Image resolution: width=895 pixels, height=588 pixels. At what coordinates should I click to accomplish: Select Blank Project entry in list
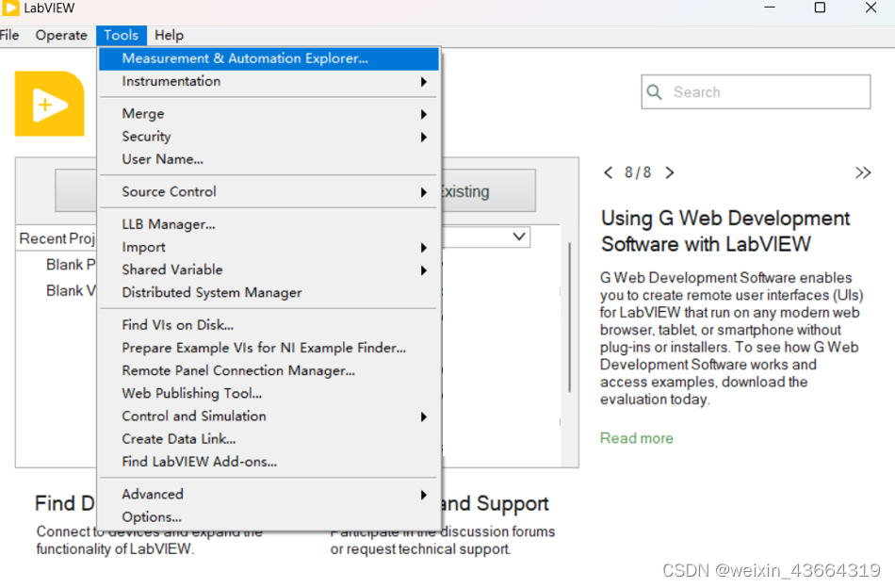pyautogui.click(x=71, y=265)
